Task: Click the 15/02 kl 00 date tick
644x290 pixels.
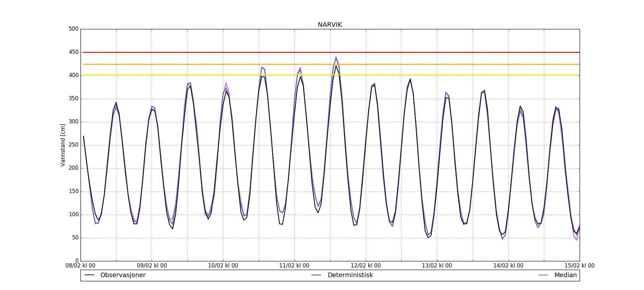Action: pyautogui.click(x=579, y=266)
